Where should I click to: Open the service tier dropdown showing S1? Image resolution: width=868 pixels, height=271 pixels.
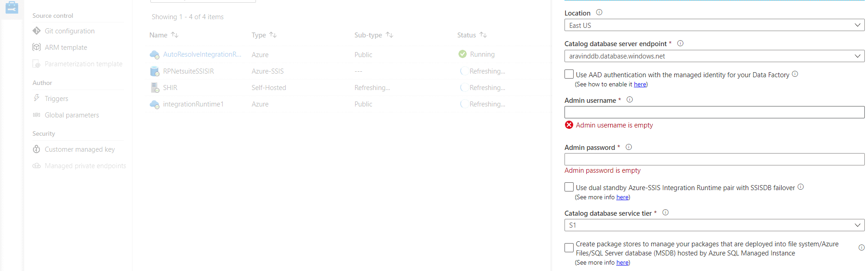coord(714,225)
